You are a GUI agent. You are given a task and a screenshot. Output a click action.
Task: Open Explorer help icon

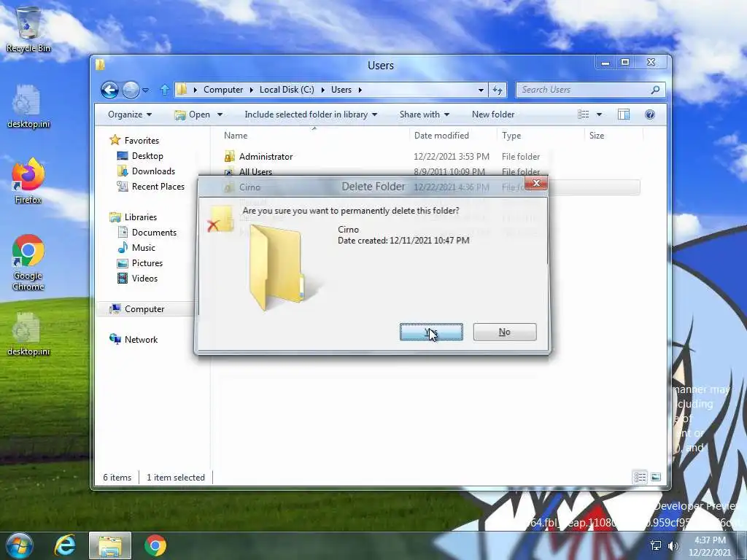[x=650, y=114]
